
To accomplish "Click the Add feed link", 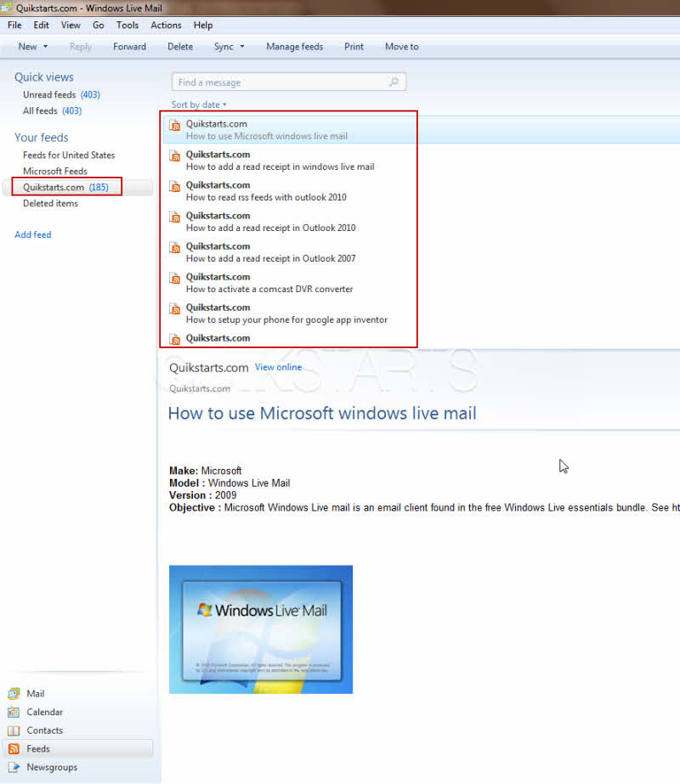I will (33, 234).
